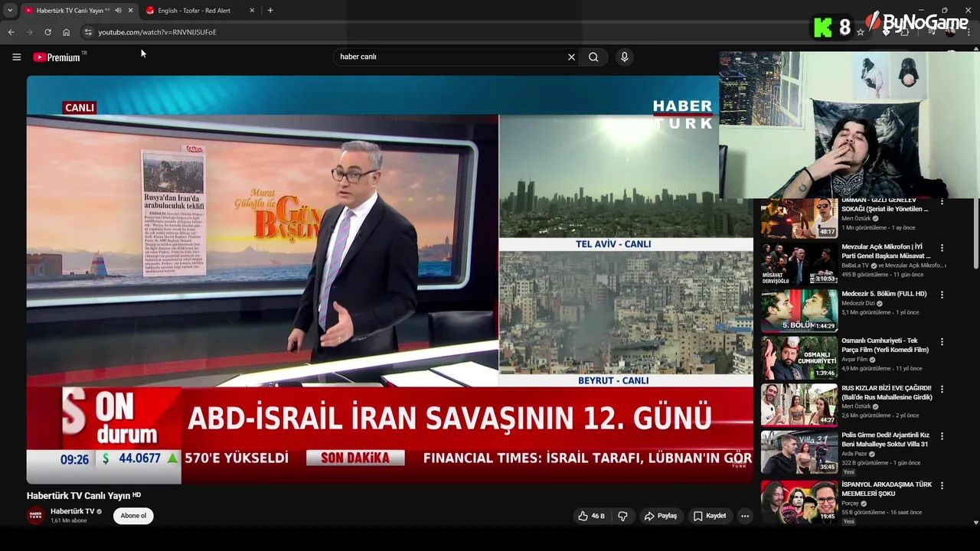The image size is (980, 551).
Task: Click the 'Habertürk TV Canlı Yayın' video title
Action: [x=79, y=496]
